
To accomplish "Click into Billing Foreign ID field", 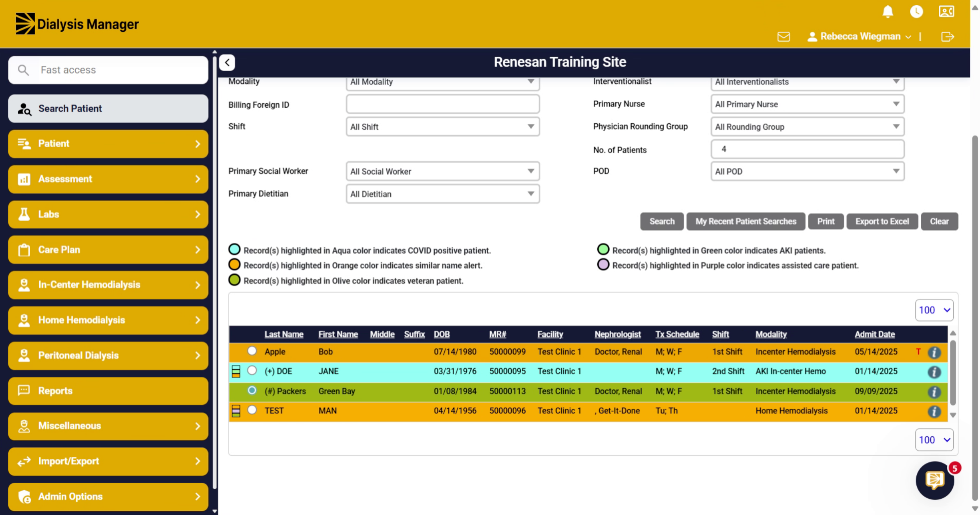I will pyautogui.click(x=443, y=104).
